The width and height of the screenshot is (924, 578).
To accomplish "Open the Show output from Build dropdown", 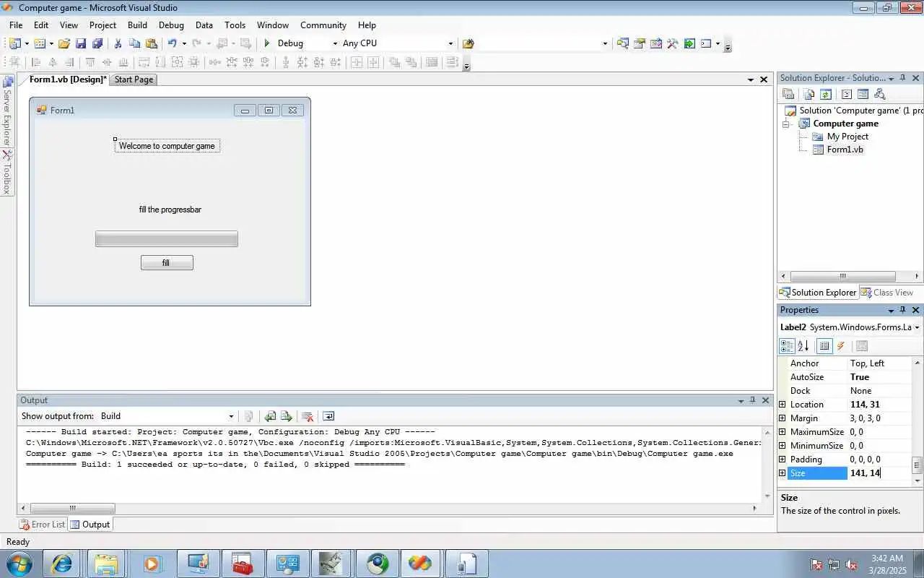I will click(x=231, y=416).
